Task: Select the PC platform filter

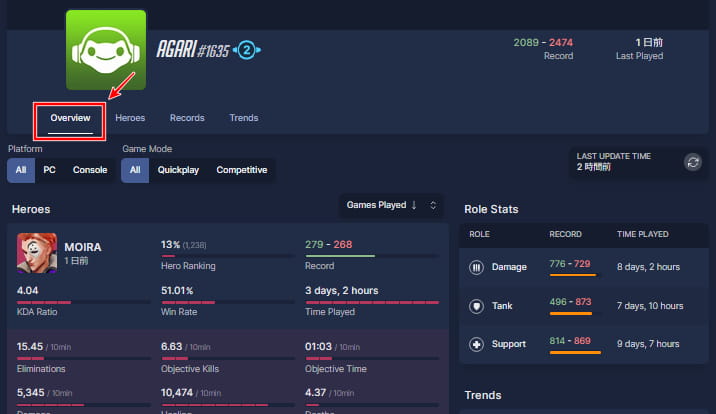Action: click(x=49, y=170)
